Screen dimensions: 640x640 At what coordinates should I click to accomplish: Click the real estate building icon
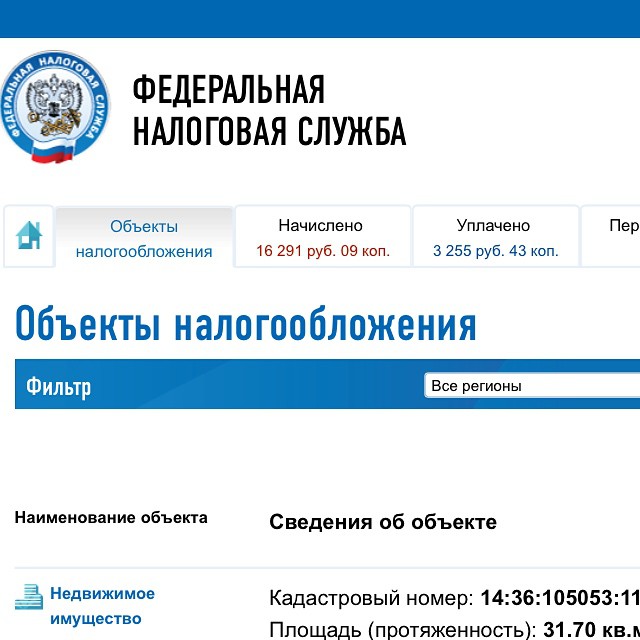29,597
